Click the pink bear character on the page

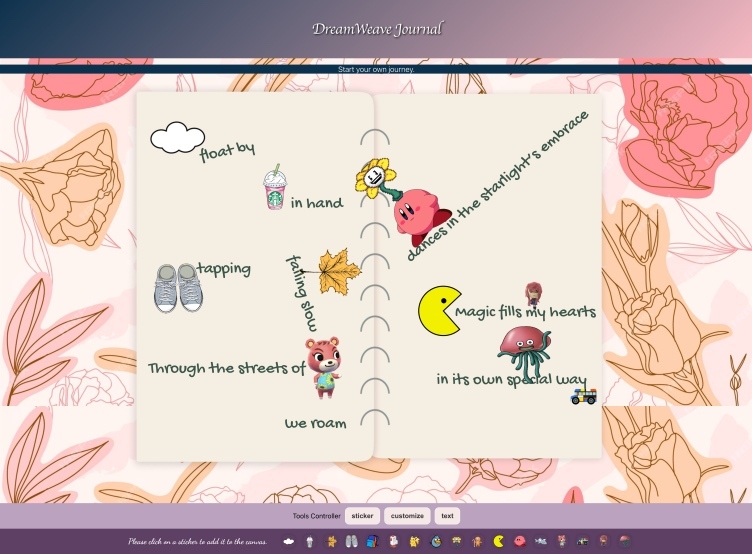(324, 367)
